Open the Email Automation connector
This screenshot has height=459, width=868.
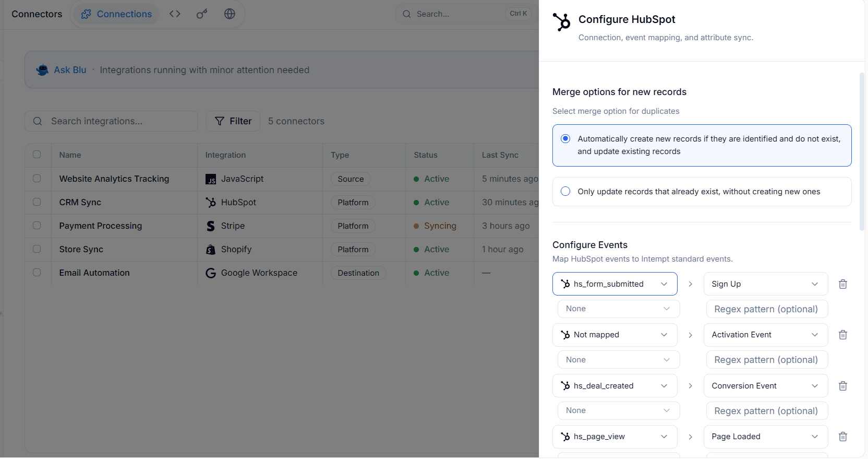pyautogui.click(x=94, y=273)
